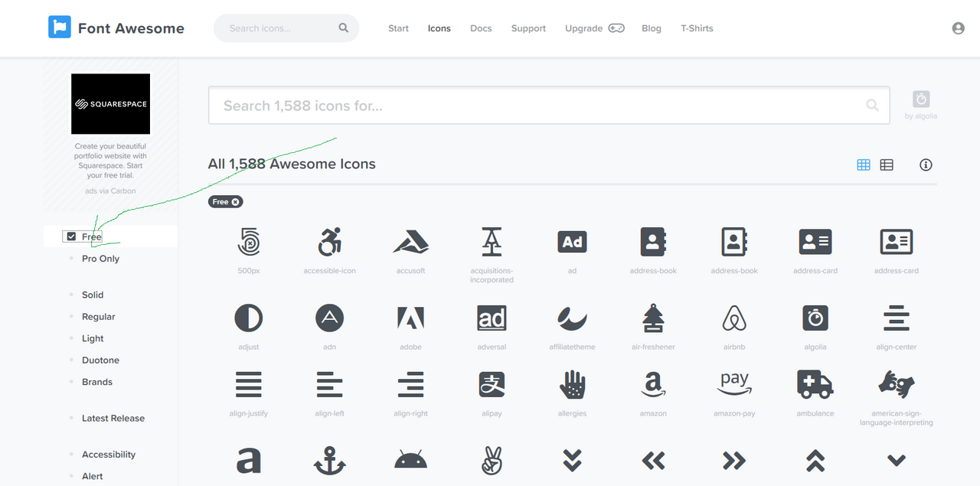Viewport: 980px width, 486px height.
Task: Click the amazon logo icon
Action: [653, 384]
